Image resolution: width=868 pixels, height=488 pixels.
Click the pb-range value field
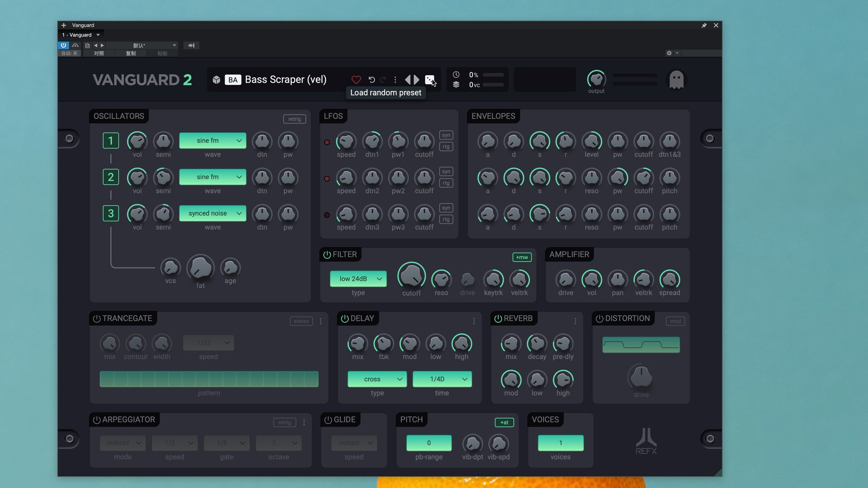(429, 443)
